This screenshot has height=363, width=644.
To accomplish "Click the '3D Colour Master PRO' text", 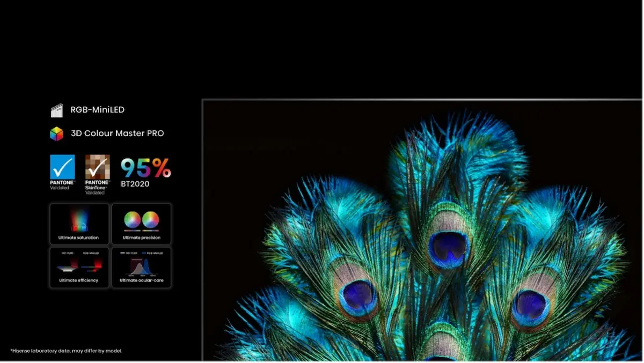I will click(x=117, y=134).
